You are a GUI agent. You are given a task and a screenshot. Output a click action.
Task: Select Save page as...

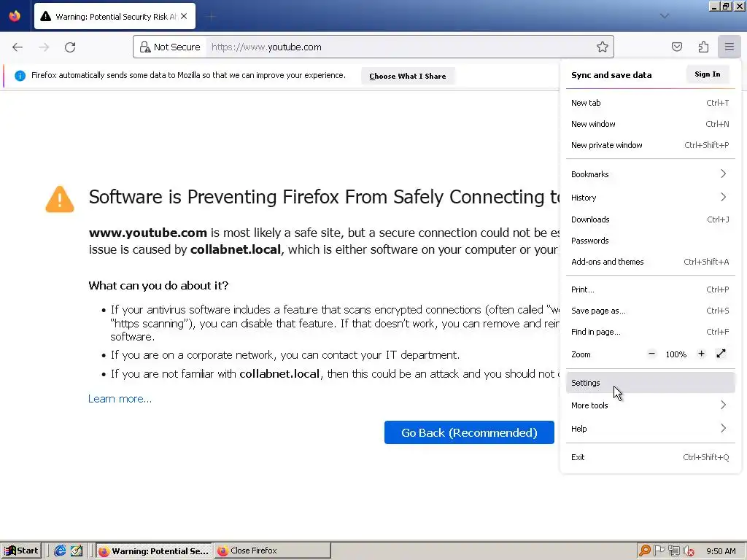coord(650,311)
